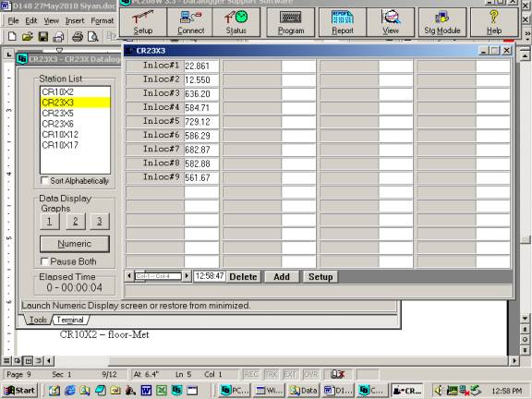
Task: Click the View toolbar icon
Action: tap(391, 22)
